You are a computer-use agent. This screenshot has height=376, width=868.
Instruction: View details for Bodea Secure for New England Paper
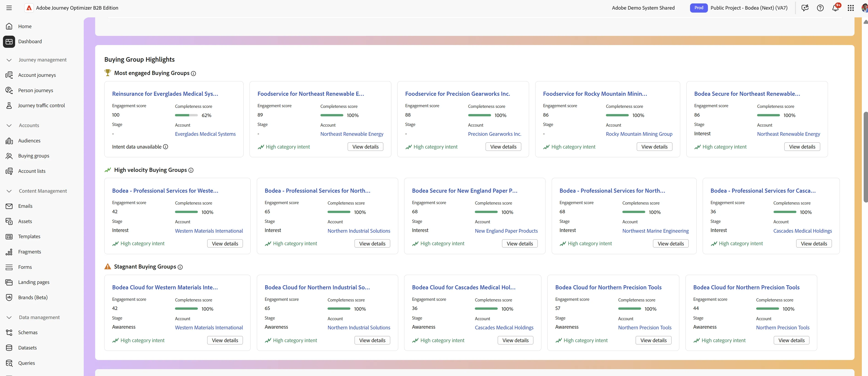point(520,244)
